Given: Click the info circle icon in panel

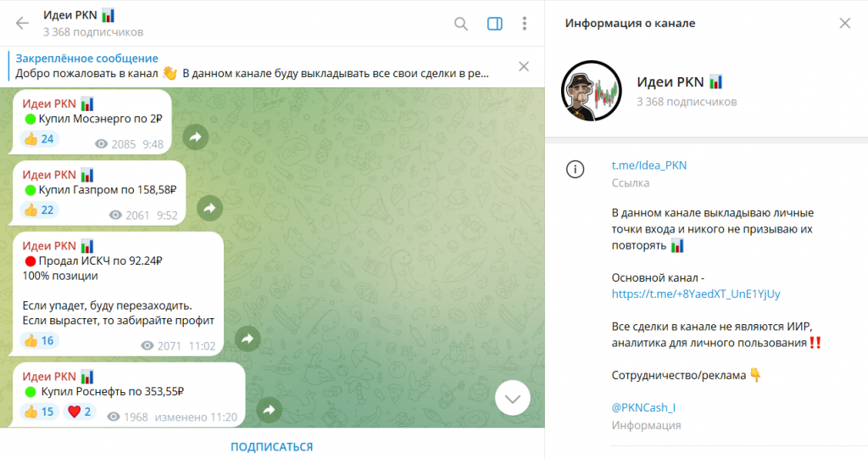Looking at the screenshot, I should click(576, 169).
